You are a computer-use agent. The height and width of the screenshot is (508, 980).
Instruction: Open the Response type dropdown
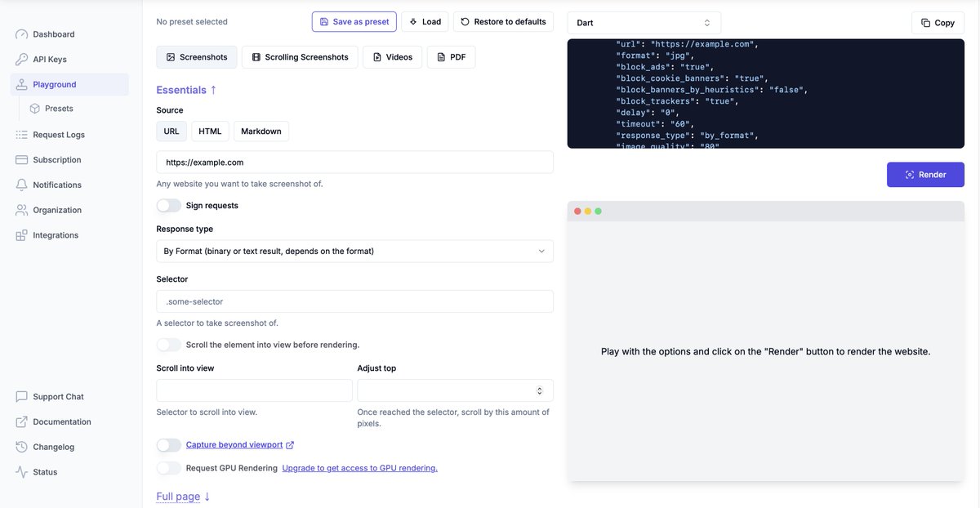(x=354, y=251)
